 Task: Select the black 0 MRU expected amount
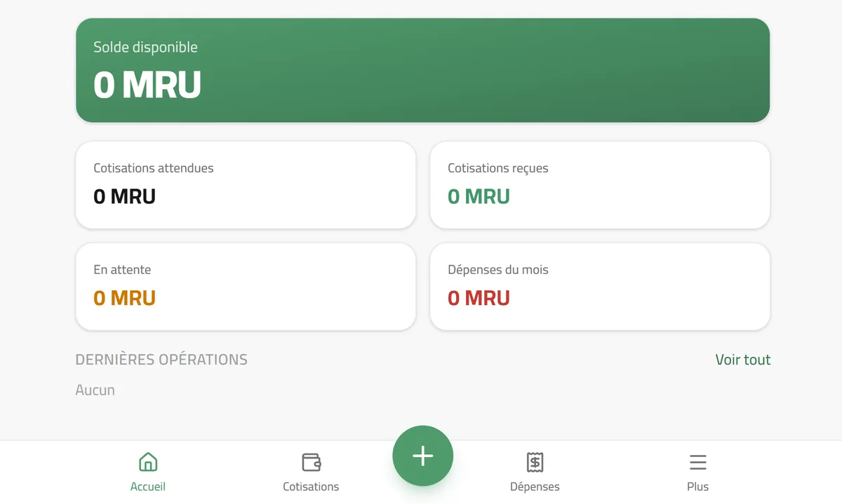124,196
